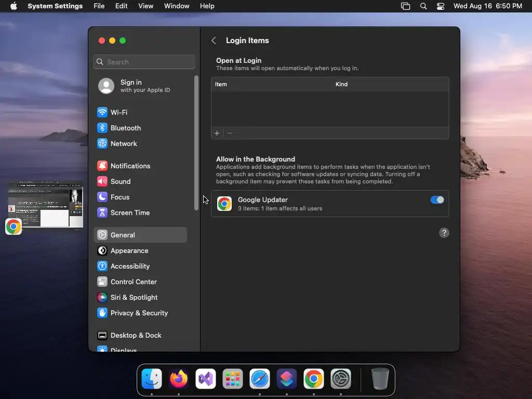The height and width of the screenshot is (399, 532).
Task: Open the Help menu
Action: [207, 6]
